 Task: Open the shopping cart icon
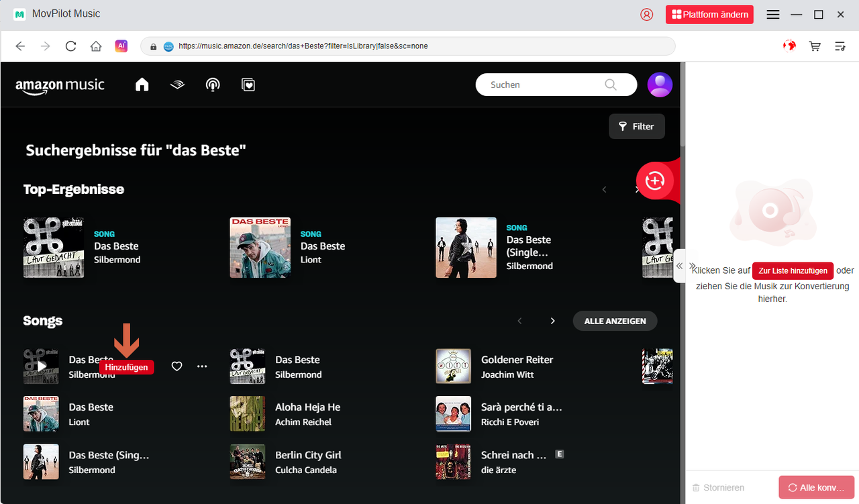[x=815, y=46]
